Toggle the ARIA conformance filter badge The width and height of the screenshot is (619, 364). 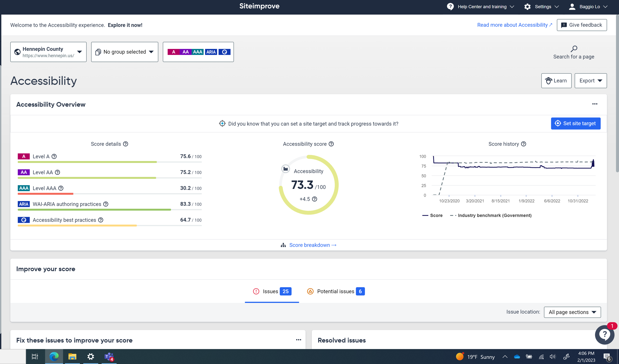[211, 52]
